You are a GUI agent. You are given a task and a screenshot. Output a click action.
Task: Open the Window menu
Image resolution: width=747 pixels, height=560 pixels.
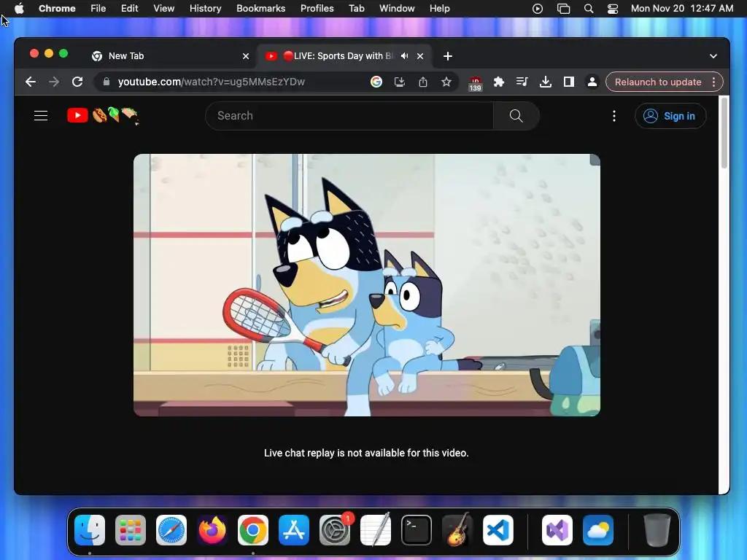[x=397, y=9]
